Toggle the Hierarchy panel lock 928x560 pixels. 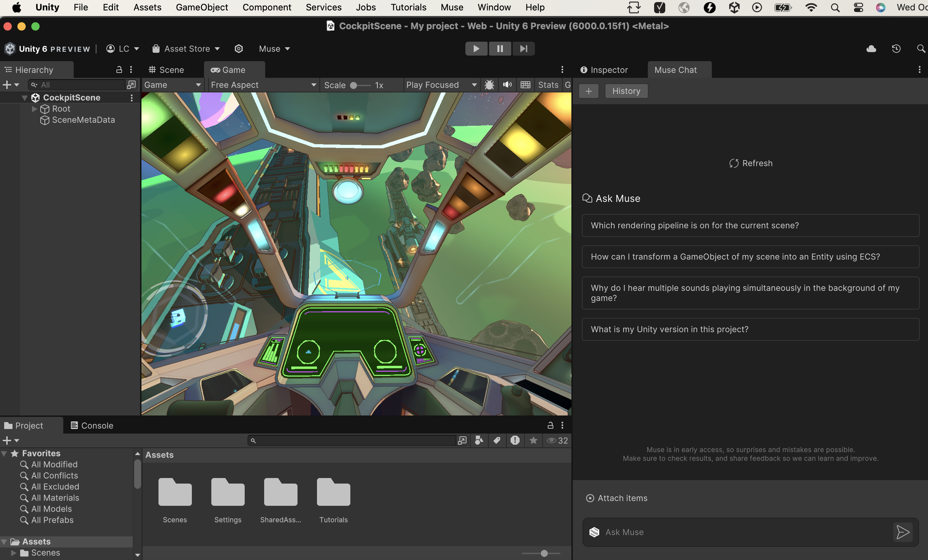(119, 69)
